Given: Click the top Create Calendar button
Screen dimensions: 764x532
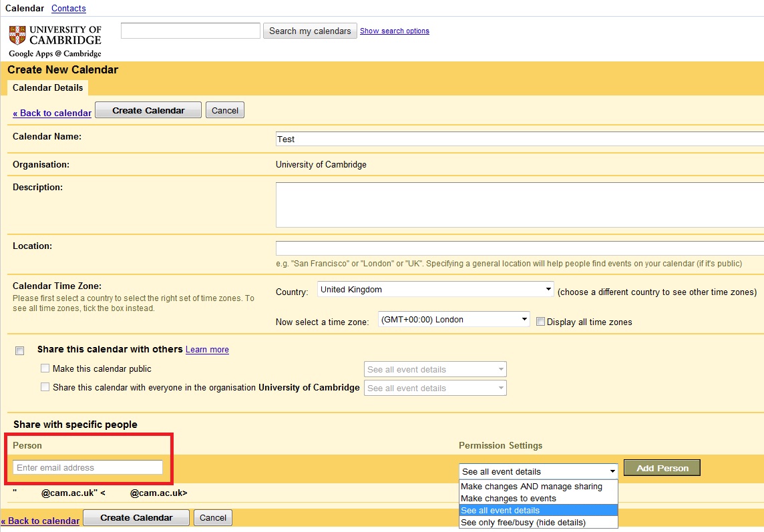Looking at the screenshot, I should [x=148, y=110].
